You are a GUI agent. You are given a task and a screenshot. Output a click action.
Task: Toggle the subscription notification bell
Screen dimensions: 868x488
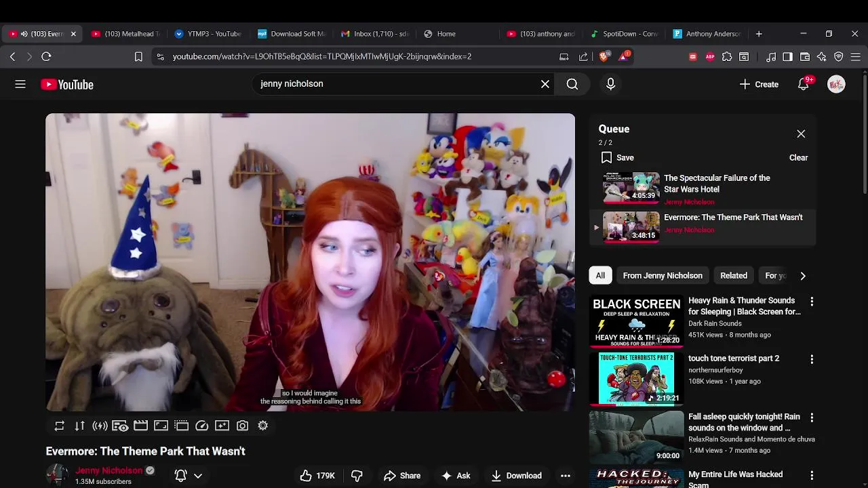(180, 476)
